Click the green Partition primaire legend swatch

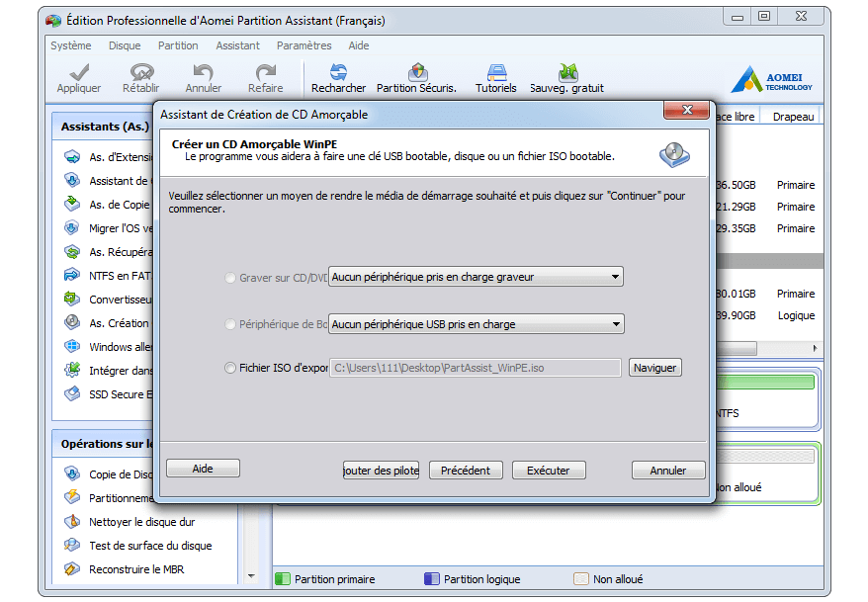point(282,579)
